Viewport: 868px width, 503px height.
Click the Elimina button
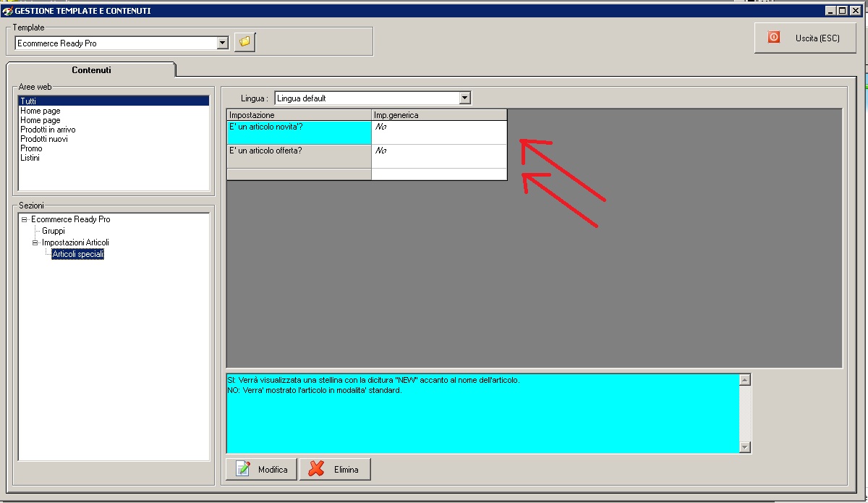[335, 469]
